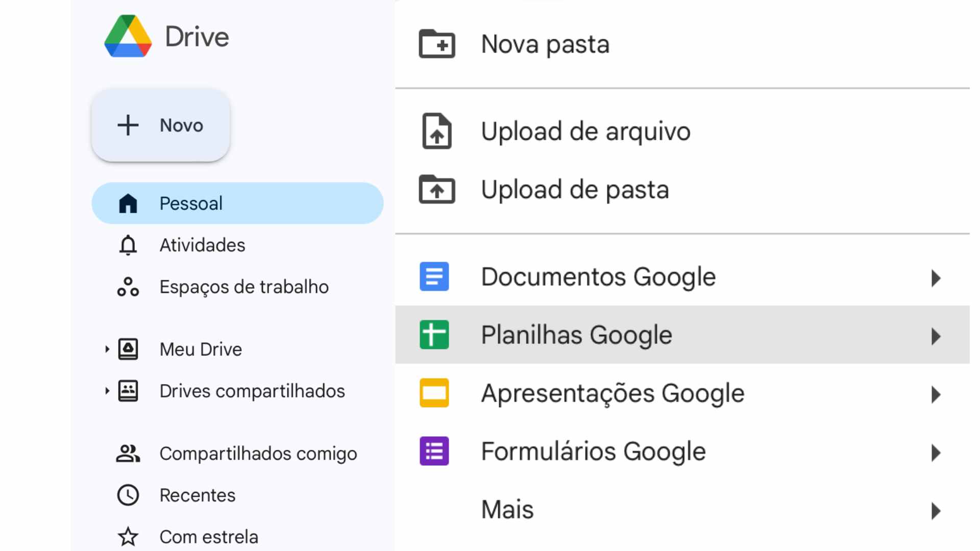The image size is (980, 551).
Task: Open the Atividades bell section
Action: coord(202,245)
